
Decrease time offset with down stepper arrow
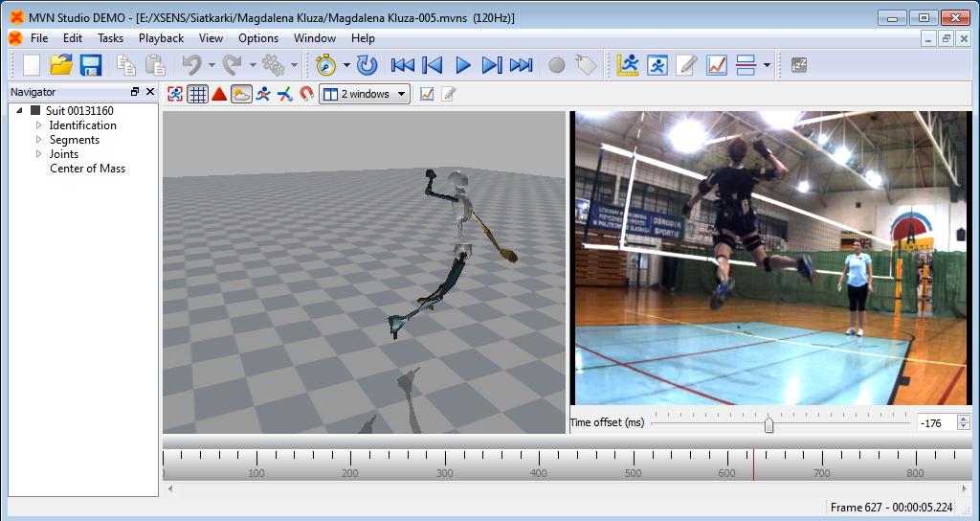click(964, 427)
